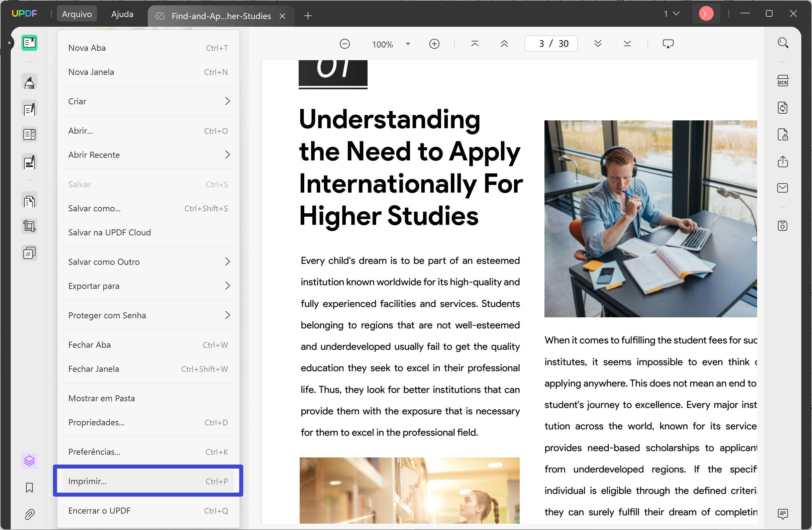Click the Save to disk icon on the right
The image size is (812, 530).
(783, 226)
